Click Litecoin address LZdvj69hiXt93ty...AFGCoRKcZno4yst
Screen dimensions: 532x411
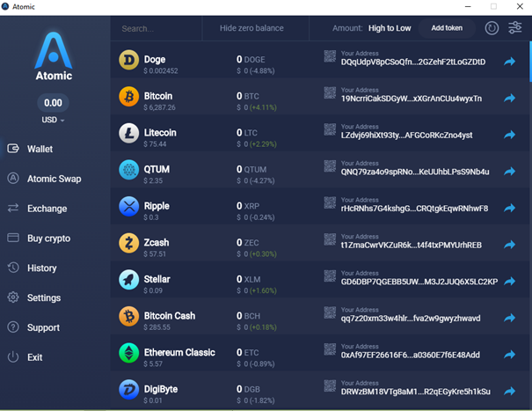coord(406,136)
